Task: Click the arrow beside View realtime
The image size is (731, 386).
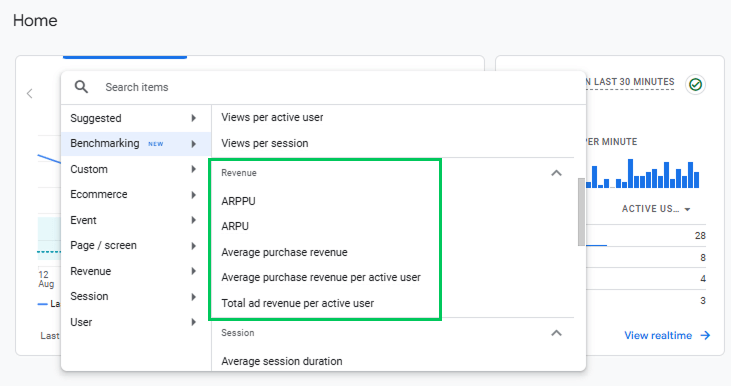Action: (705, 336)
